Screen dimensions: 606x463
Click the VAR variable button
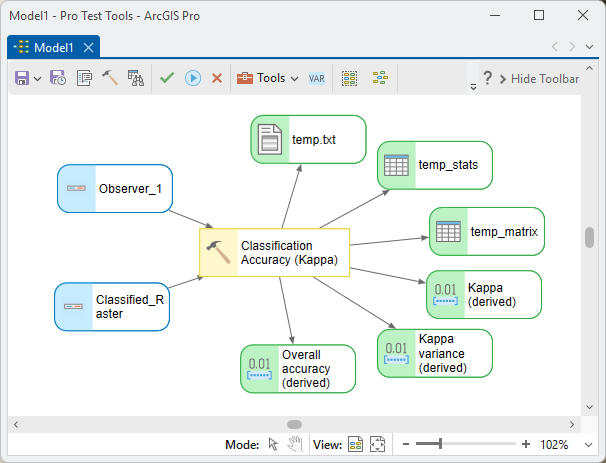coord(317,79)
